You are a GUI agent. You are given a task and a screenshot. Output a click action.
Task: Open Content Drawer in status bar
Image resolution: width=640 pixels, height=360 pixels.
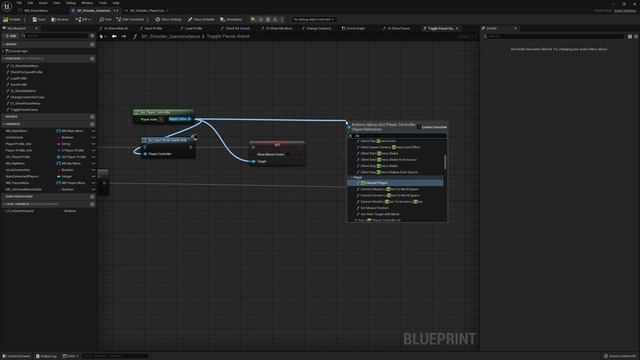(x=17, y=356)
